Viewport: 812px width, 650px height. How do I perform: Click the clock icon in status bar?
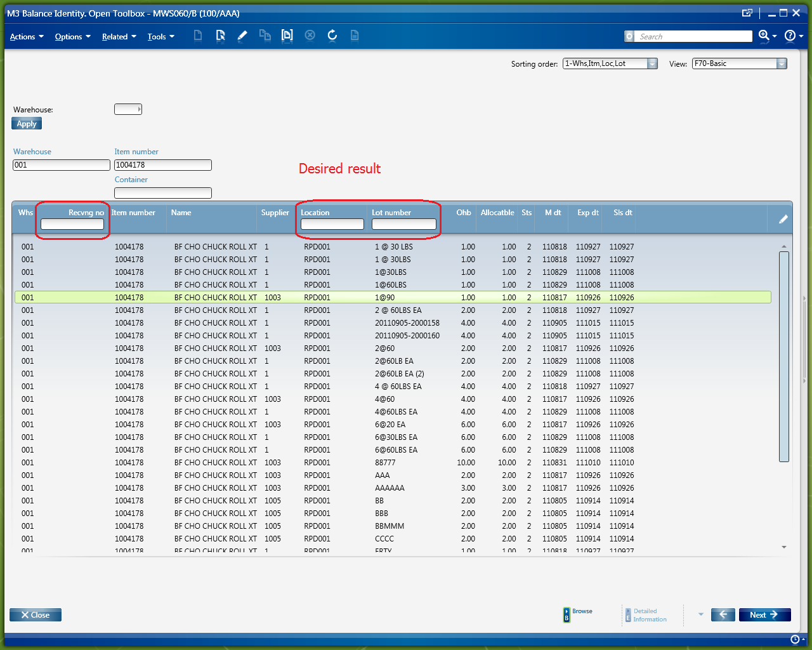coord(795,639)
